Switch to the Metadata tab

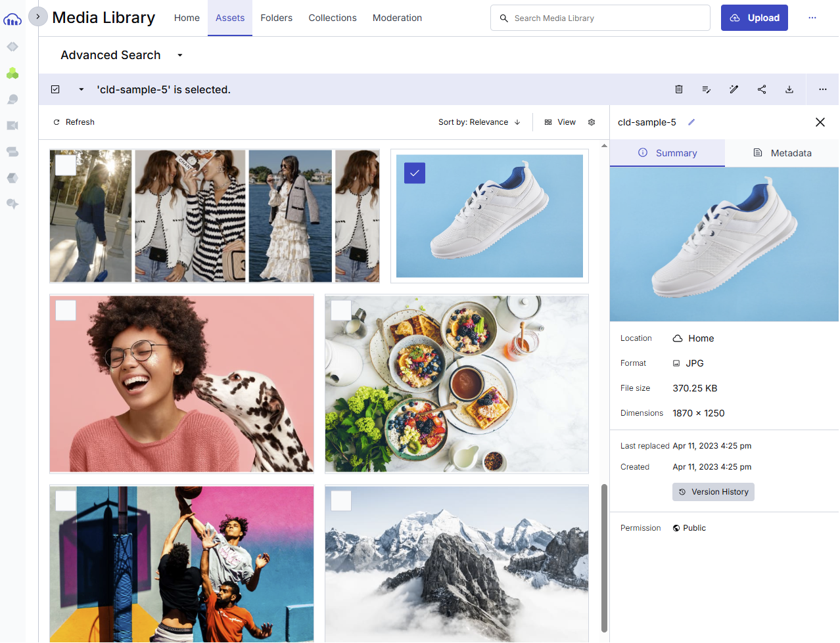pos(783,153)
